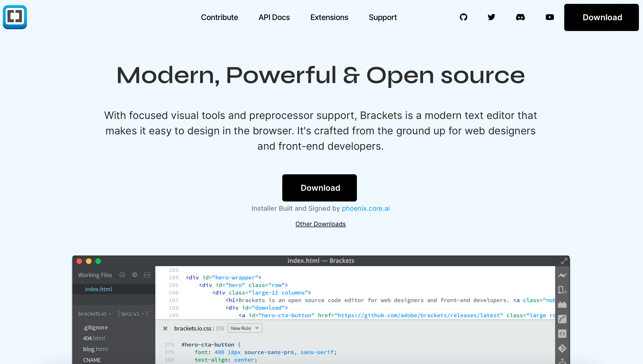Click line number 106 in the gutter

coord(173,293)
